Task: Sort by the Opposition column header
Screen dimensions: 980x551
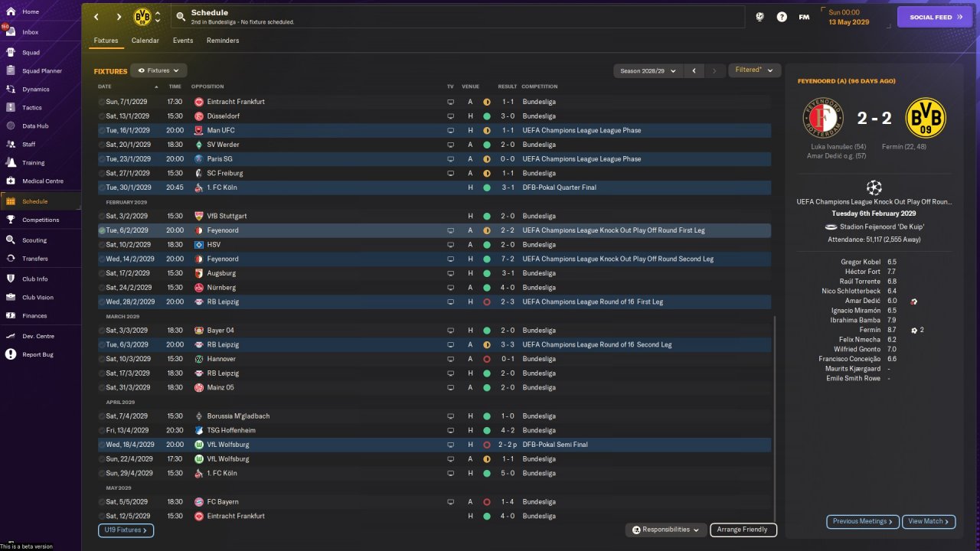Action: (207, 86)
